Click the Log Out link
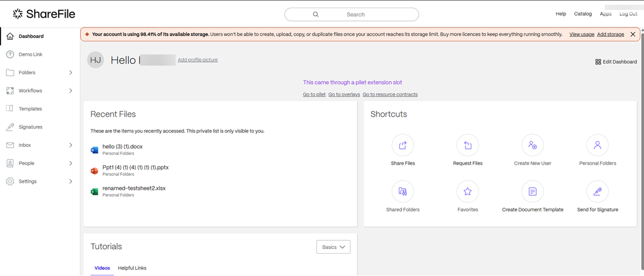644x276 pixels. coord(628,14)
